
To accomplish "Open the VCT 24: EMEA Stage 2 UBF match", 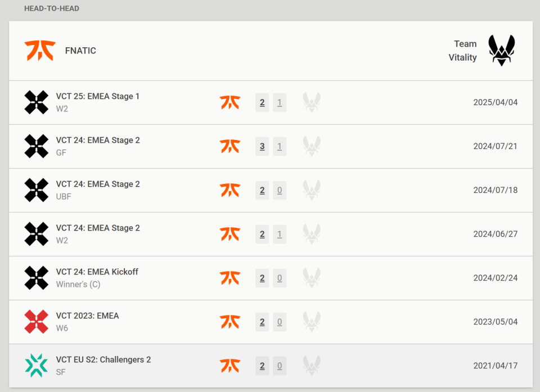I will (98, 184).
